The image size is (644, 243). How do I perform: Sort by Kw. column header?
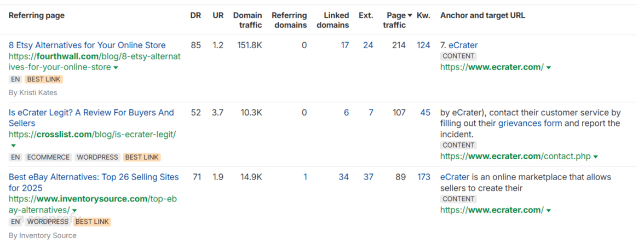pos(423,15)
